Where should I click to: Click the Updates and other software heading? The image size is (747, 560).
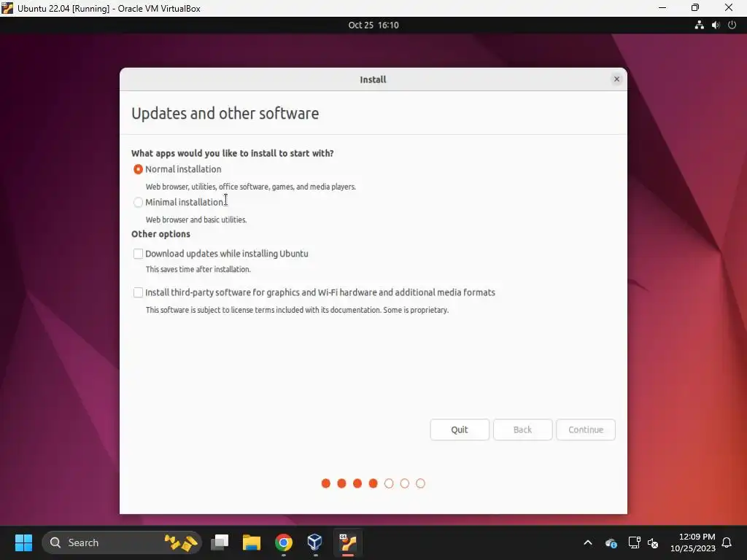coord(225,113)
